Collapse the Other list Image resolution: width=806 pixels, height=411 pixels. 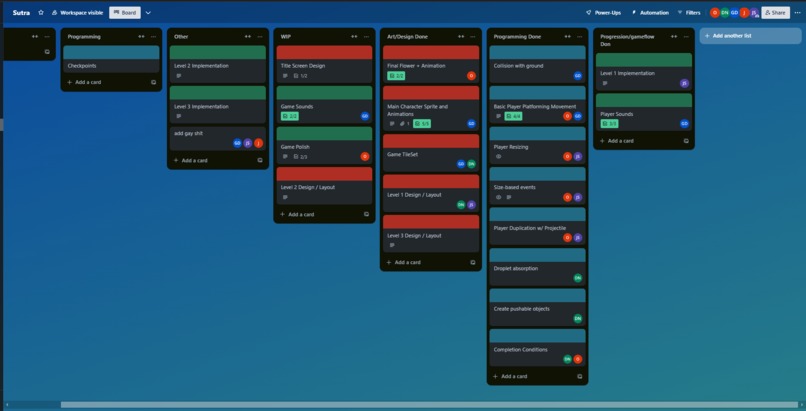(x=248, y=36)
